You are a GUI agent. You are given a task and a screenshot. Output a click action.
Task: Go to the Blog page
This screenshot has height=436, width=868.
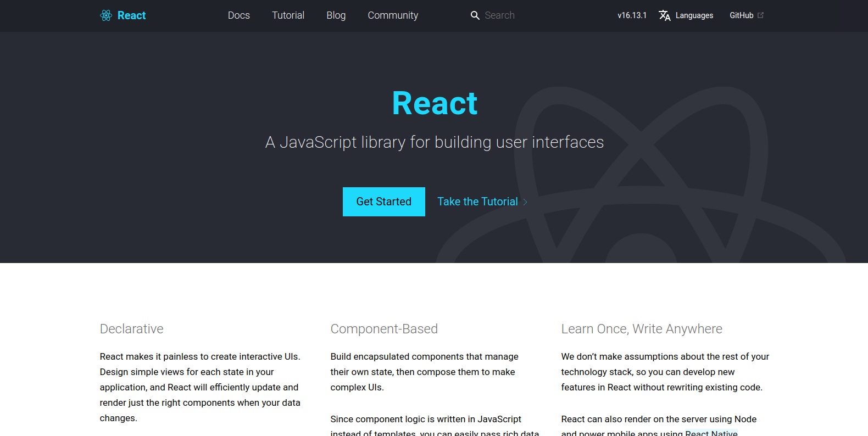point(336,15)
